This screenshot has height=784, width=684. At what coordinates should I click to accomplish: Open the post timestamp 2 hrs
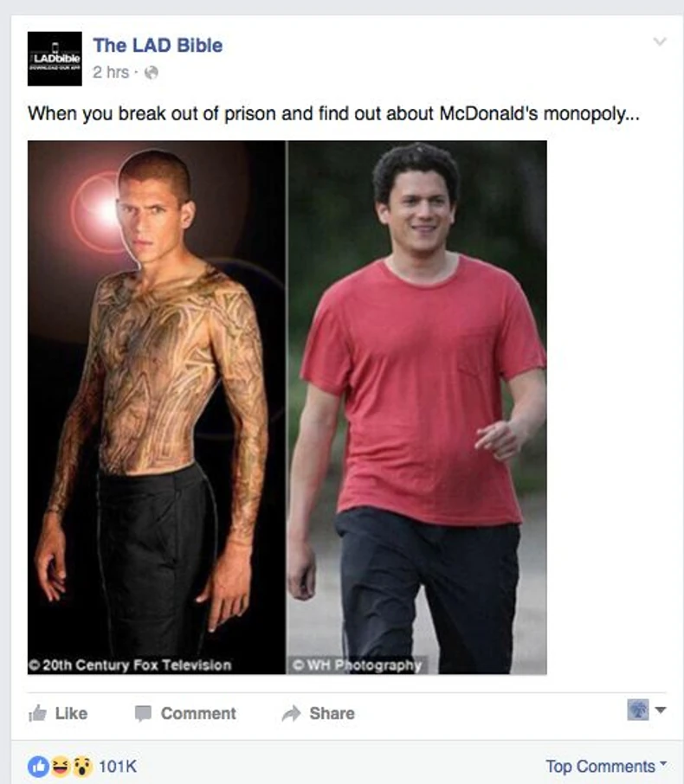tap(111, 73)
